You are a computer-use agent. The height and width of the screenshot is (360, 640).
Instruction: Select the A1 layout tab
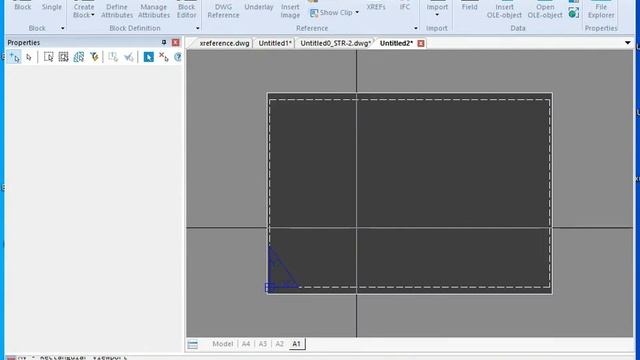point(296,344)
